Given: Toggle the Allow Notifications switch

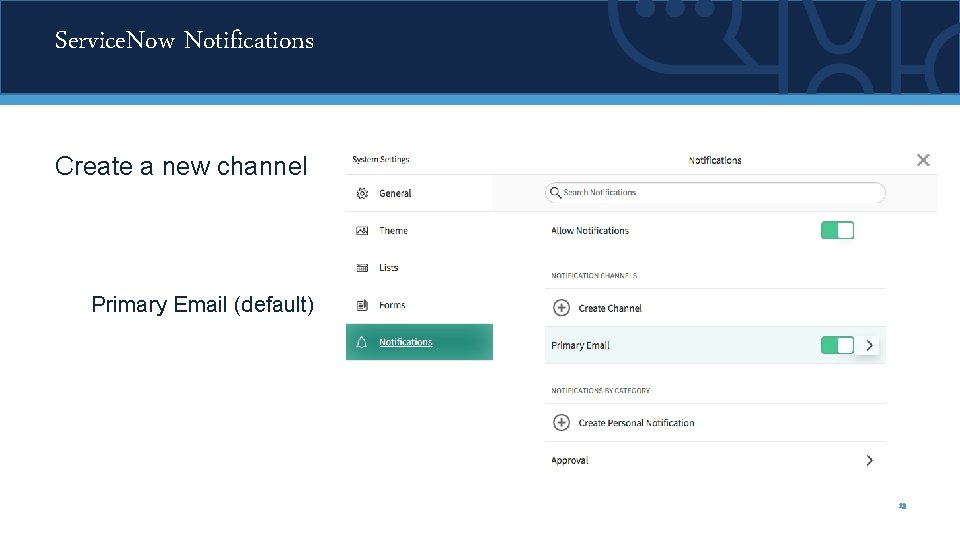Looking at the screenshot, I should point(838,230).
